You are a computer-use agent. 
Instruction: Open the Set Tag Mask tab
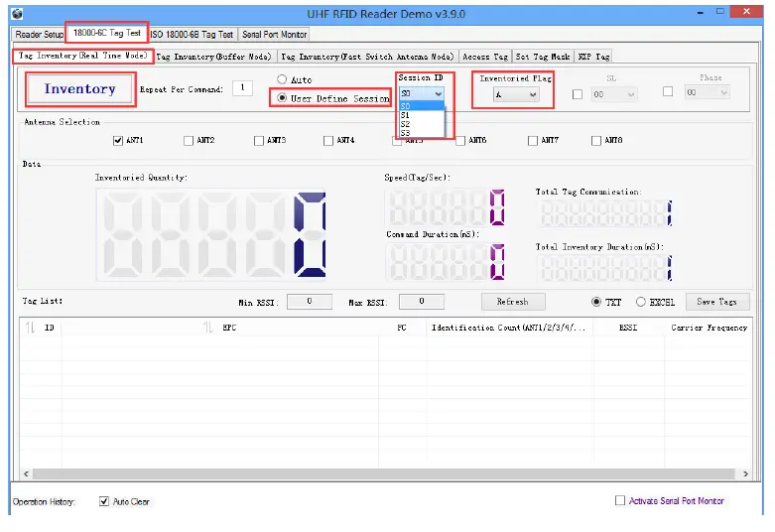pos(542,57)
